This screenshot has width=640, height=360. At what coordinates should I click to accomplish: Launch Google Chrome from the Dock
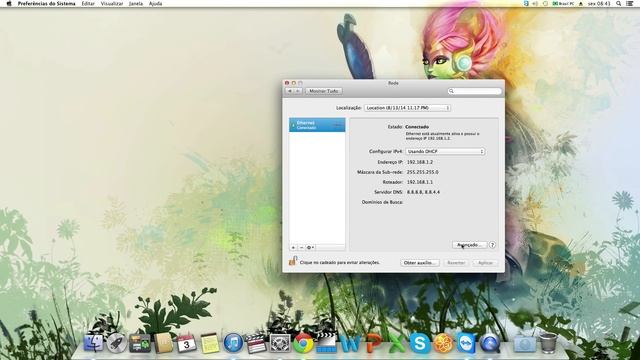tap(303, 343)
